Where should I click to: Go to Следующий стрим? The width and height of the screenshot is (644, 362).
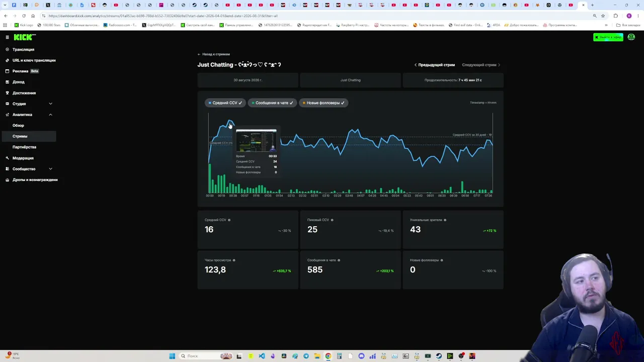click(x=481, y=65)
